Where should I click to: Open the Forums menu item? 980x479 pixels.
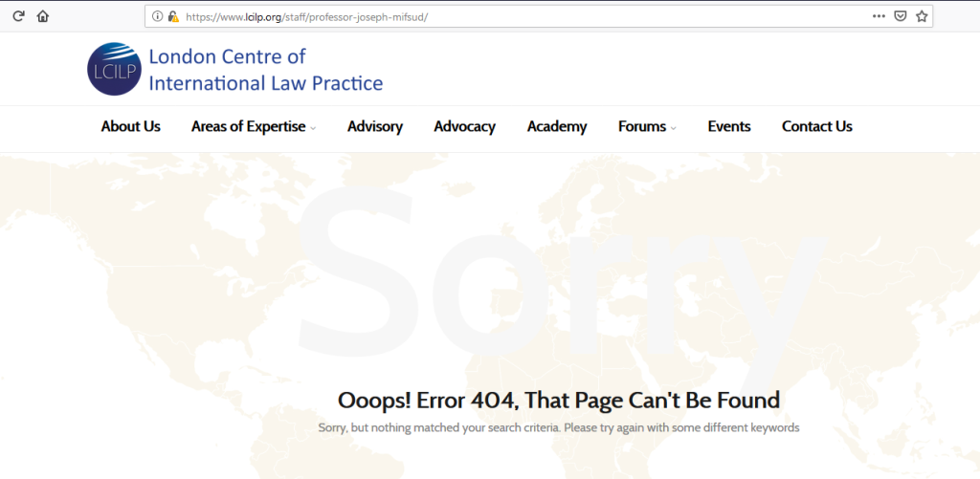tap(641, 126)
